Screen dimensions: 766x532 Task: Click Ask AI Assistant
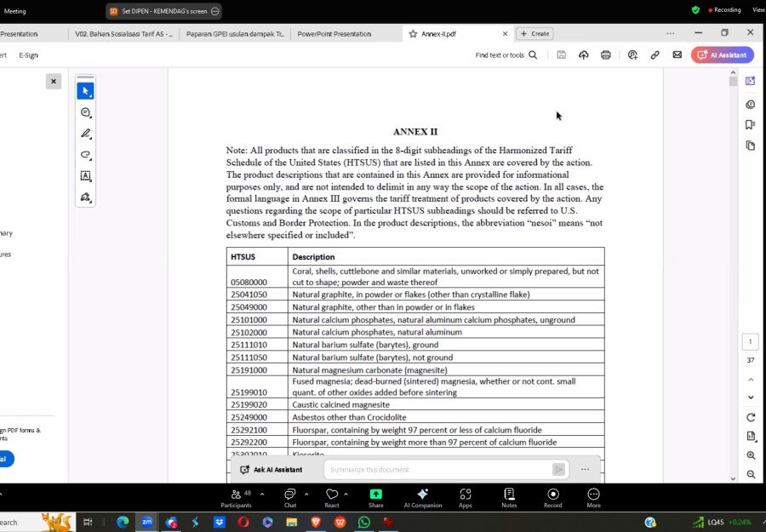click(x=272, y=470)
